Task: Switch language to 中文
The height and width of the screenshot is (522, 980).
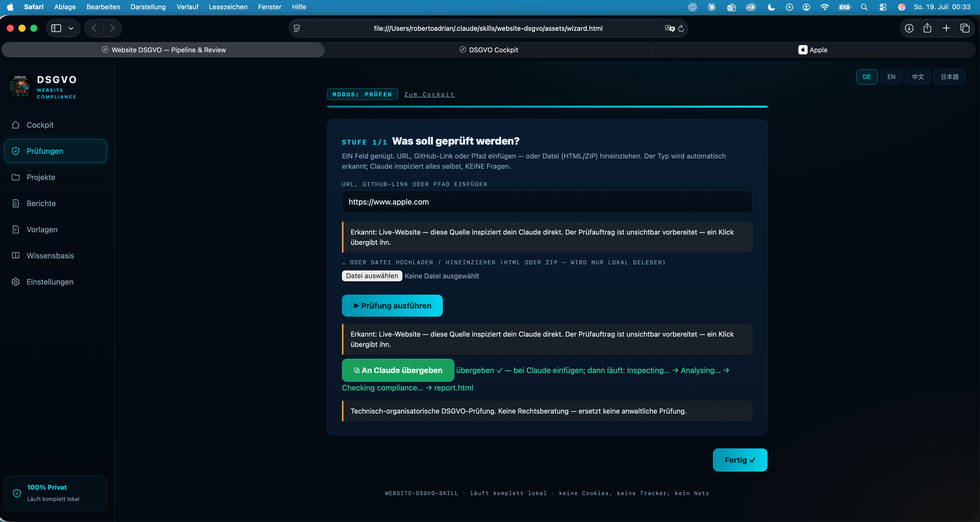Action: point(918,77)
